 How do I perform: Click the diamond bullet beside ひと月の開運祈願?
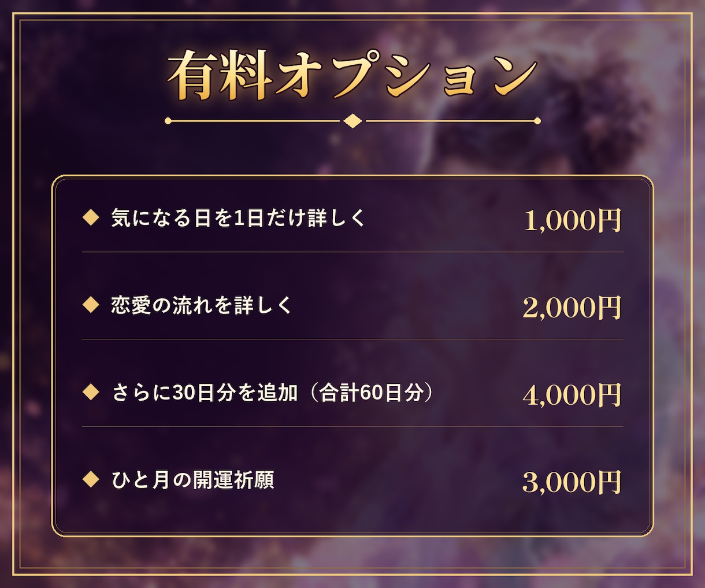click(x=91, y=479)
